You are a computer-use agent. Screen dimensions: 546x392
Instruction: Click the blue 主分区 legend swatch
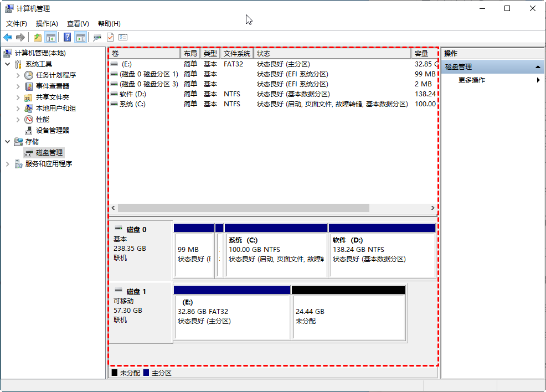tap(146, 373)
